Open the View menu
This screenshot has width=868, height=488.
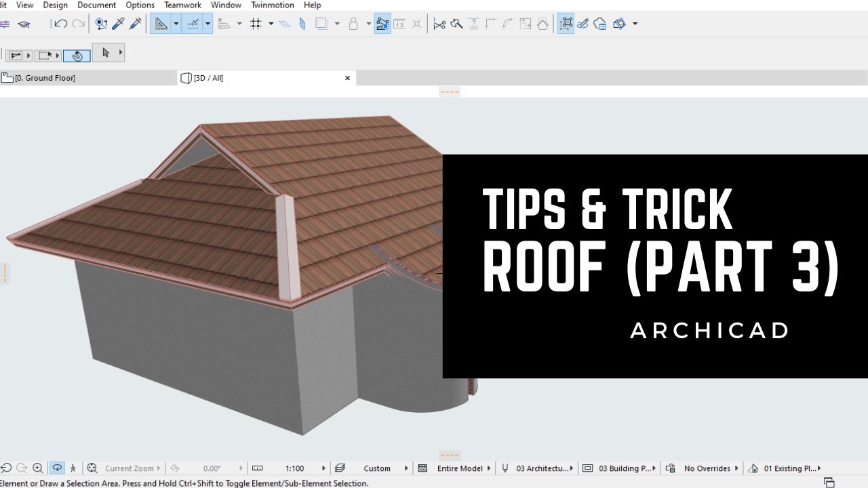pyautogui.click(x=24, y=5)
